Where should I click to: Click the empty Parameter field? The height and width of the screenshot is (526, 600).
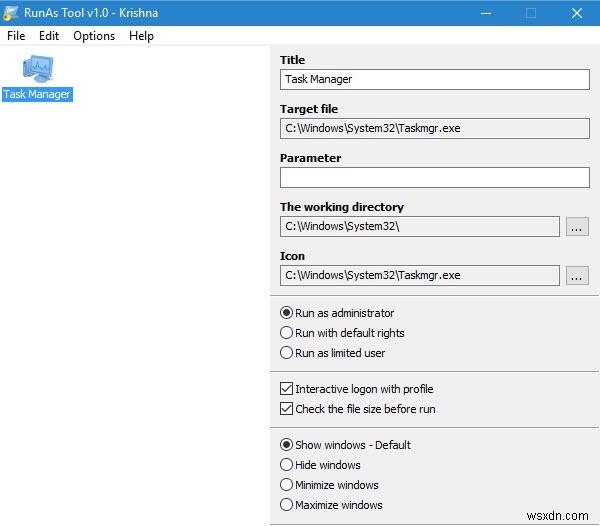pyautogui.click(x=434, y=177)
